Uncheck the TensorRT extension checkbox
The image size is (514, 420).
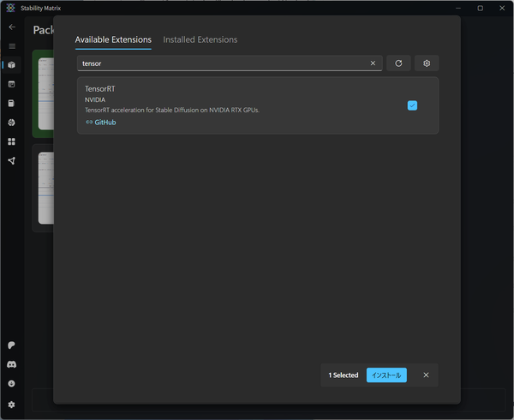412,105
